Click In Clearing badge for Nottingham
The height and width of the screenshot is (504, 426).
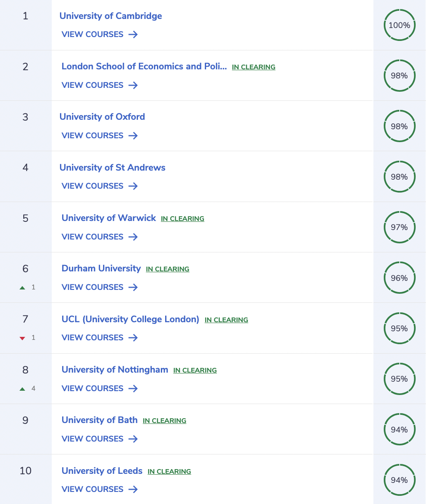(x=195, y=370)
